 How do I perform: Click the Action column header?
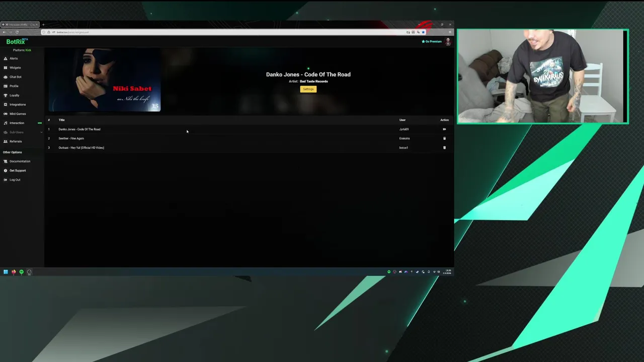tap(444, 120)
